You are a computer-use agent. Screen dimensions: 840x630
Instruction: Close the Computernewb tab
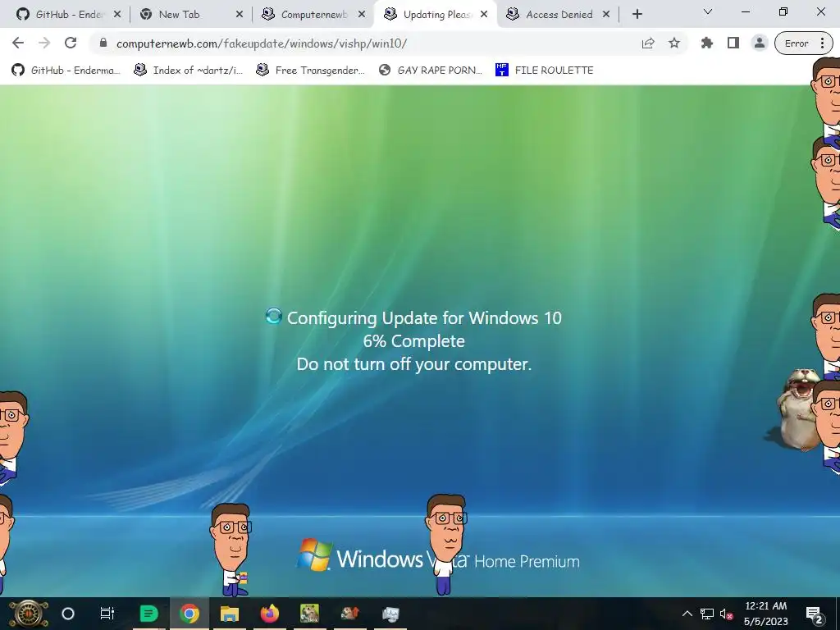[x=362, y=15]
